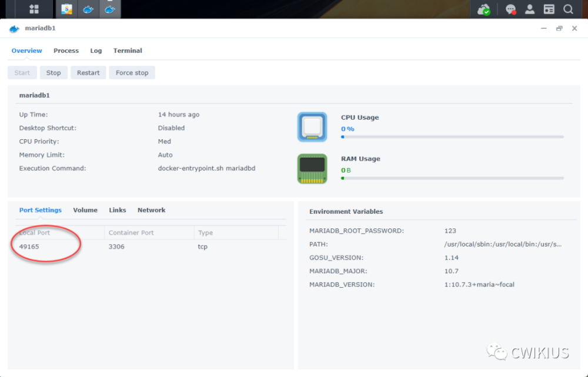Viewport: 588px width, 377px height.
Task: Select the second Docker whale taskbar icon
Action: tap(110, 9)
